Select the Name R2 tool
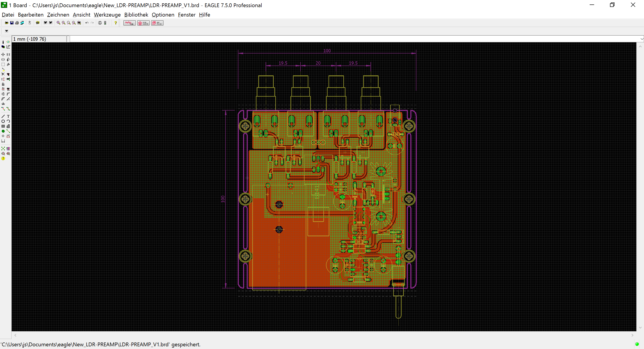Screen dimensions: 644x349 (3, 89)
